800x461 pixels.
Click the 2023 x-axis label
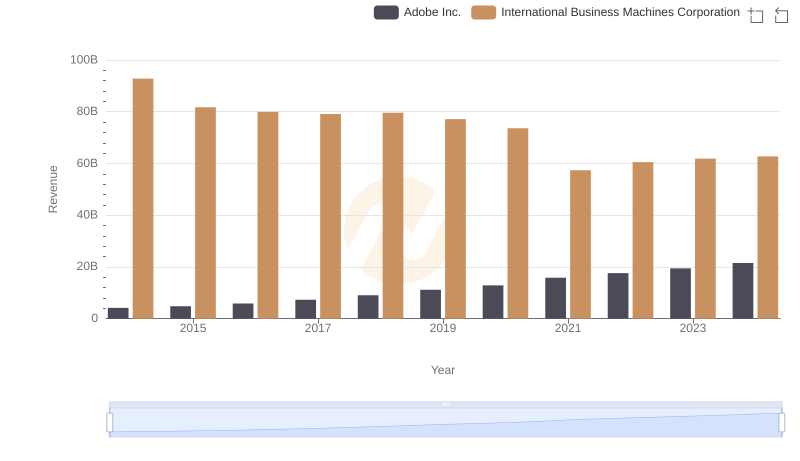[693, 328]
